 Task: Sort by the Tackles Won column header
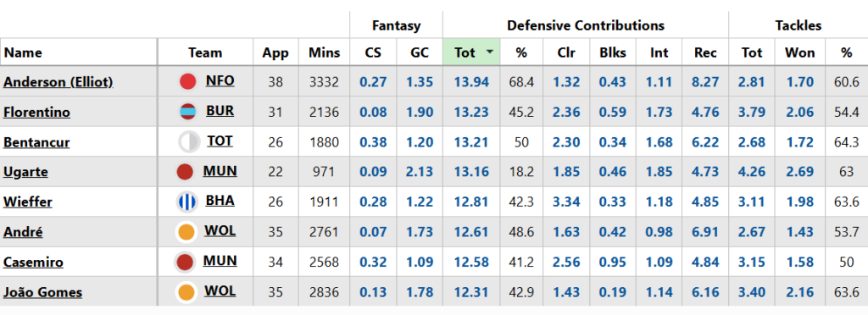[x=800, y=52]
